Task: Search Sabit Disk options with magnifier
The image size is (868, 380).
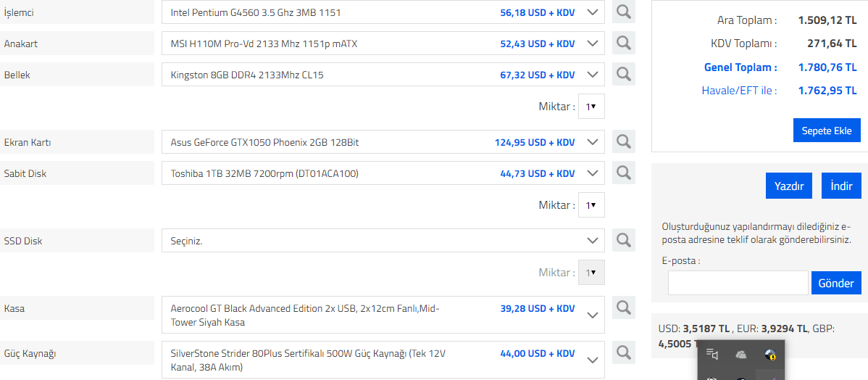Action: pos(623,173)
